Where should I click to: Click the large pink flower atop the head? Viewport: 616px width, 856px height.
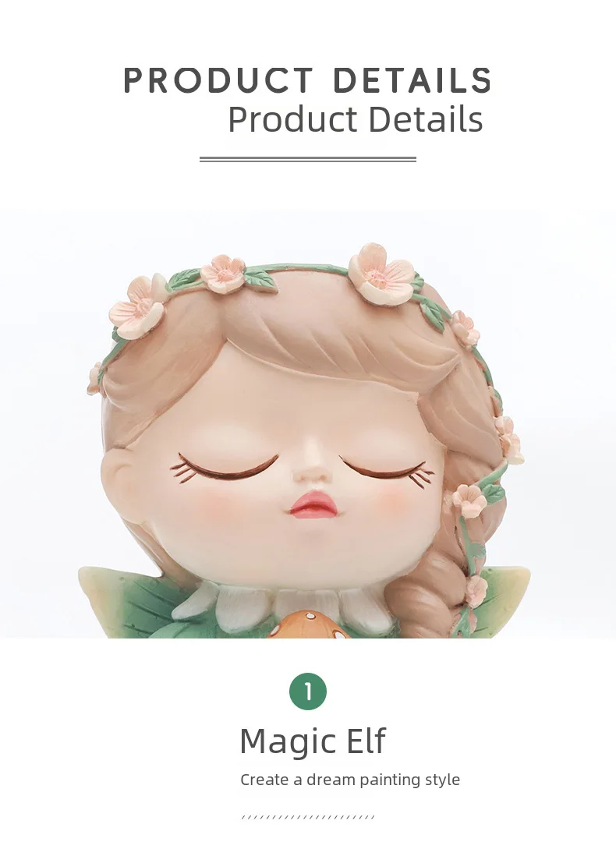click(380, 274)
